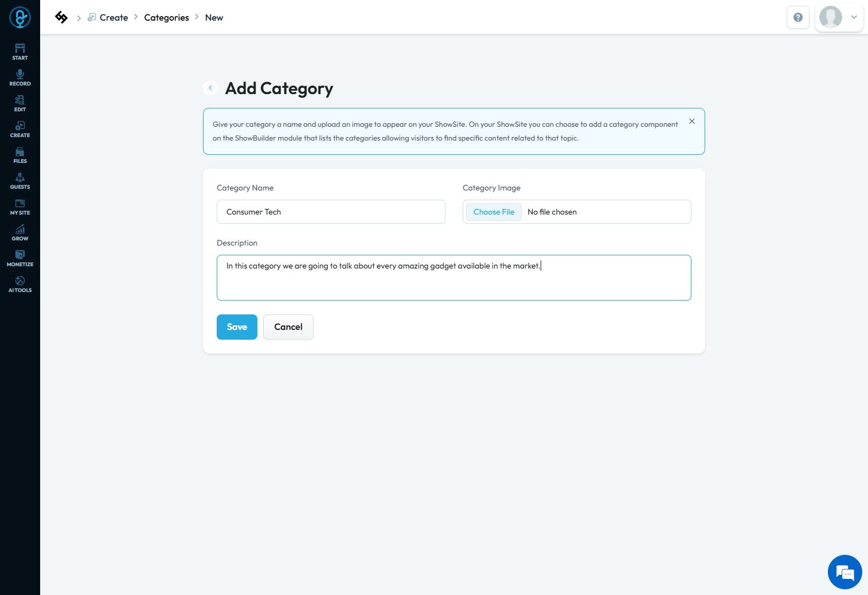The width and height of the screenshot is (868, 595).
Task: Open the Start section in sidebar
Action: point(20,51)
